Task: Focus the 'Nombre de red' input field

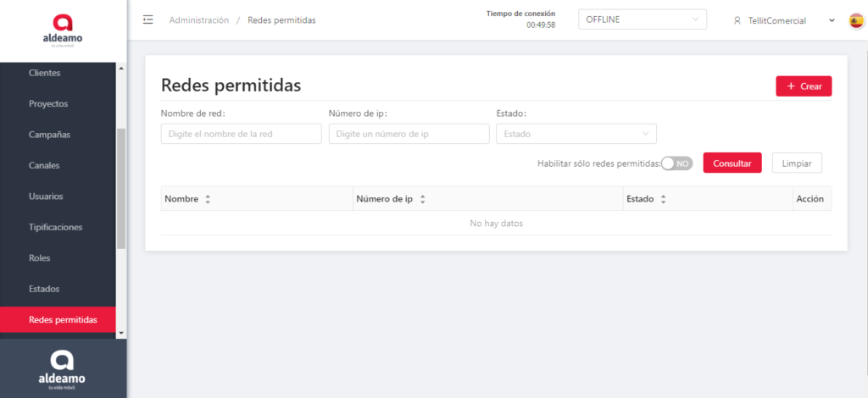Action: click(241, 134)
